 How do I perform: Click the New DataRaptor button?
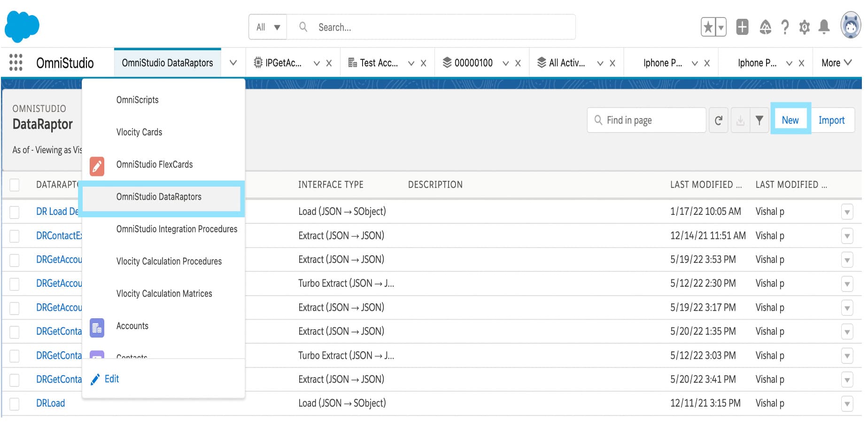[x=790, y=120]
